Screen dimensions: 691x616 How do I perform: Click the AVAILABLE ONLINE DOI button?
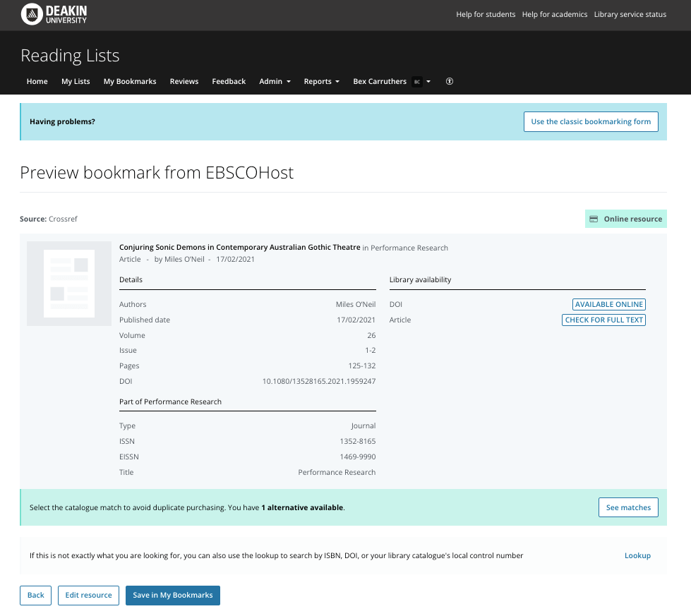[x=608, y=304]
